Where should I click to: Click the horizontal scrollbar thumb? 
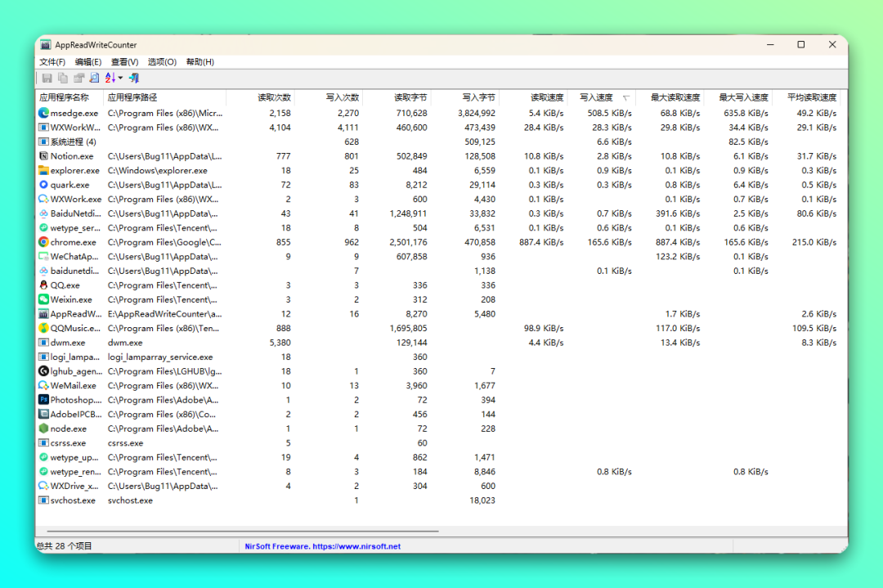pyautogui.click(x=237, y=532)
